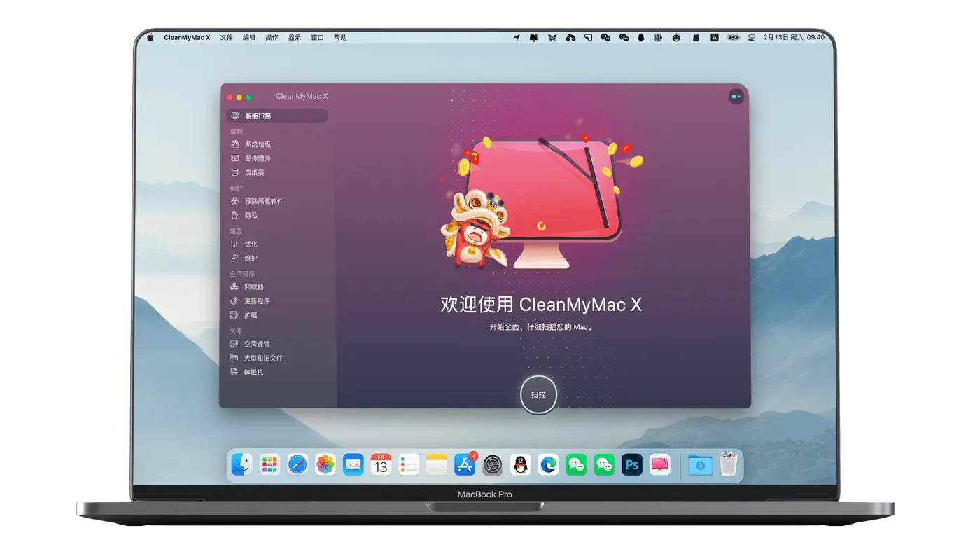Viewport: 980px width, 554px height.
Task: Open Photoshop from the Dock
Action: (632, 464)
